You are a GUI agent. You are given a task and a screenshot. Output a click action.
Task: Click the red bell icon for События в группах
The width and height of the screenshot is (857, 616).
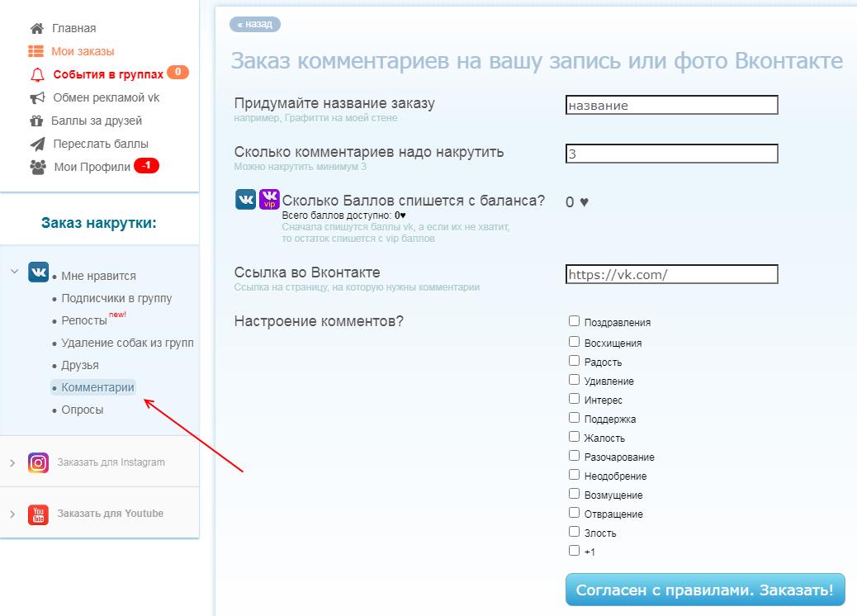point(37,74)
